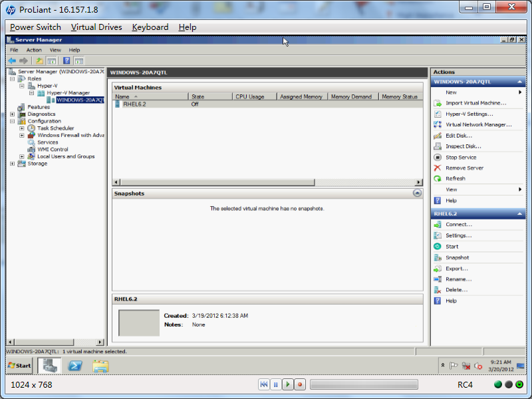Select the Services tree item

pyautogui.click(x=47, y=142)
